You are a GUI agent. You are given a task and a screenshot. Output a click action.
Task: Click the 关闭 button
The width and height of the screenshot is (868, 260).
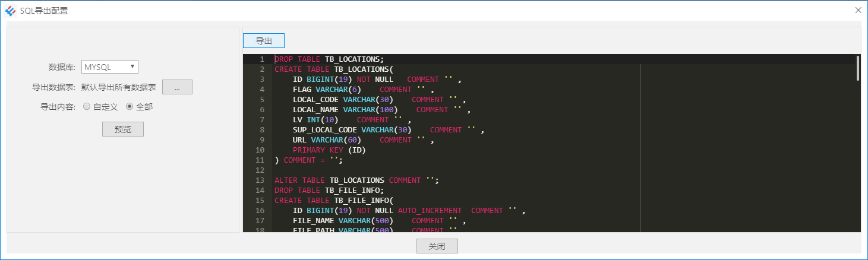coord(437,246)
